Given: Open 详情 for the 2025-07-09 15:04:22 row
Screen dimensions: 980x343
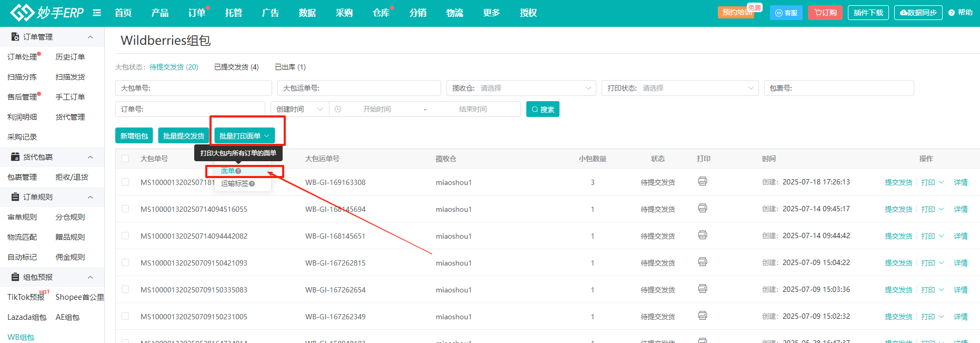Looking at the screenshot, I should (x=961, y=263).
